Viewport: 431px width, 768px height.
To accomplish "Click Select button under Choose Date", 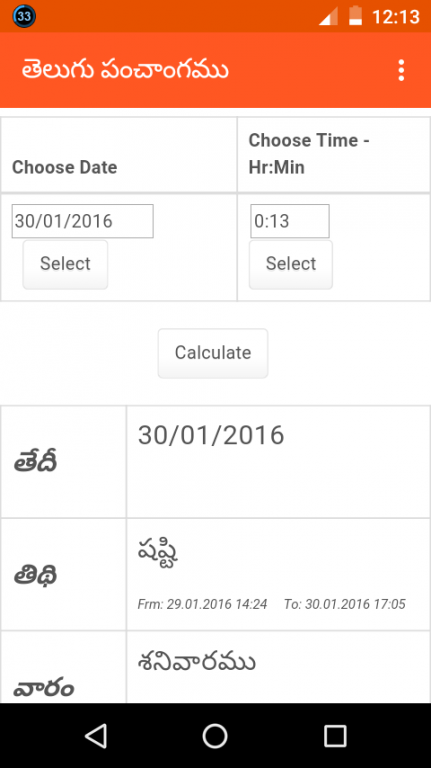I will pyautogui.click(x=65, y=264).
